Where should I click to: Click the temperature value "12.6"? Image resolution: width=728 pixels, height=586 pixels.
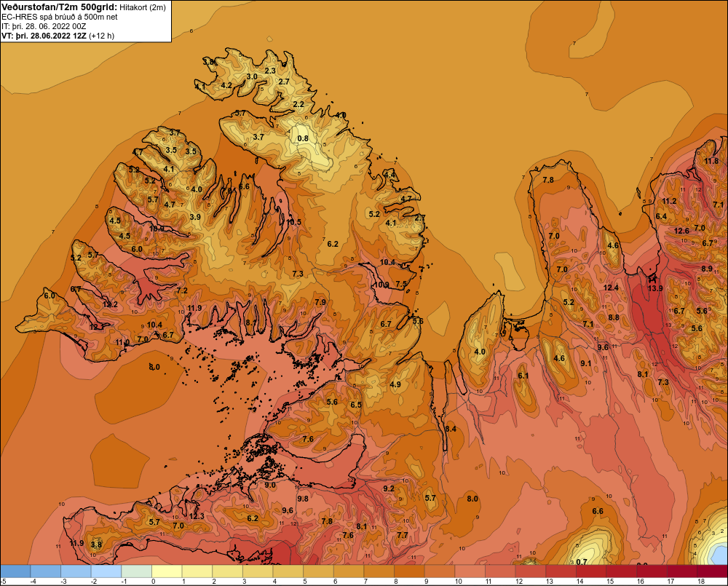pyautogui.click(x=681, y=231)
